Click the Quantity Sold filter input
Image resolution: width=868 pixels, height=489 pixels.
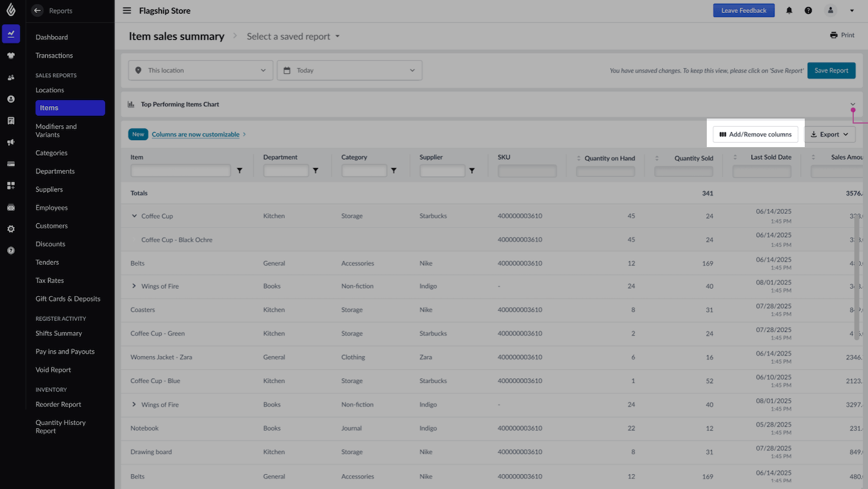(683, 171)
